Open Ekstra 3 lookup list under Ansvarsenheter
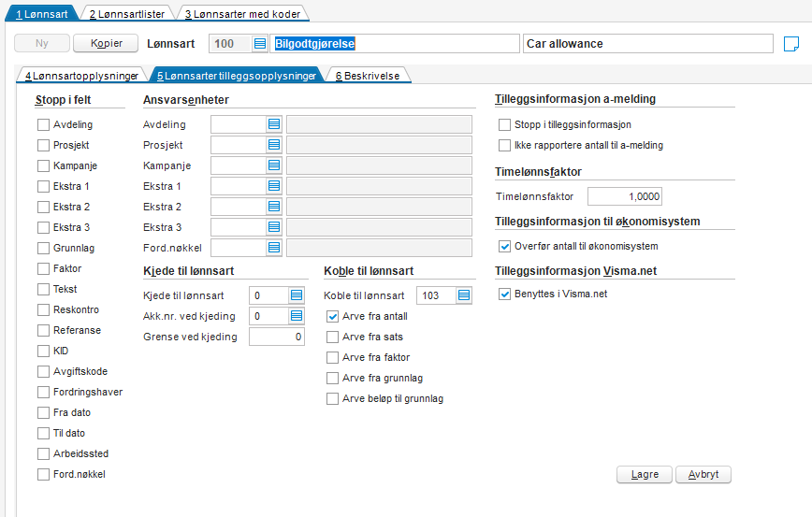This screenshot has height=517, width=812. pos(274,227)
